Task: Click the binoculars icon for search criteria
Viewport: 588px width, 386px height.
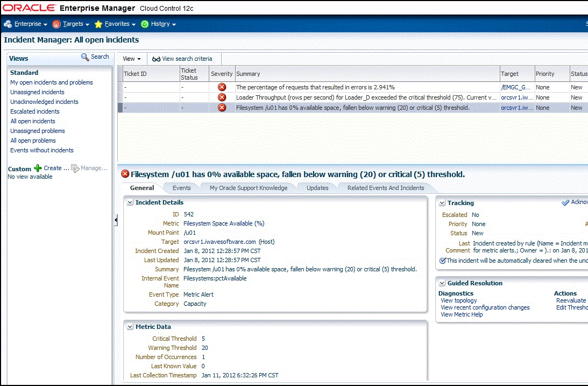Action: 156,59
